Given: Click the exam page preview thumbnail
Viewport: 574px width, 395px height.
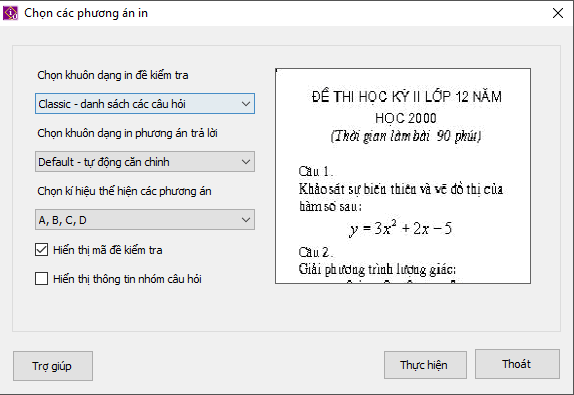Looking at the screenshot, I should pos(403,176).
